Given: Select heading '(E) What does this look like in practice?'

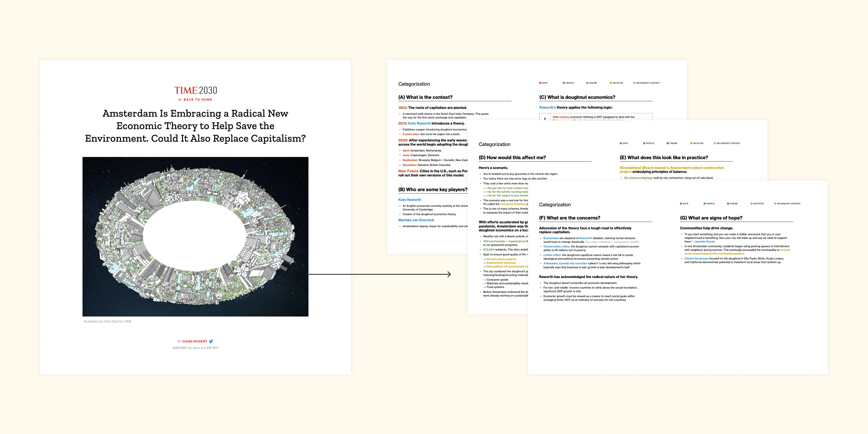Looking at the screenshot, I should 664,158.
